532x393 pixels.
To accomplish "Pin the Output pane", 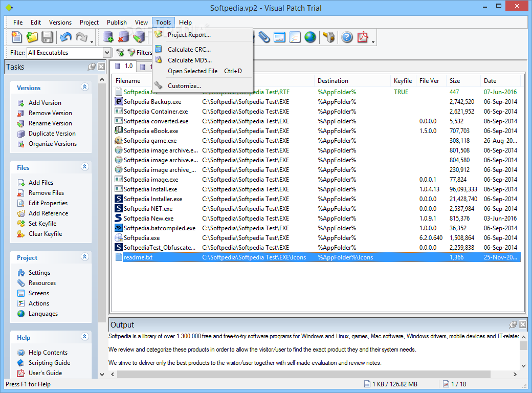I will click(x=513, y=325).
